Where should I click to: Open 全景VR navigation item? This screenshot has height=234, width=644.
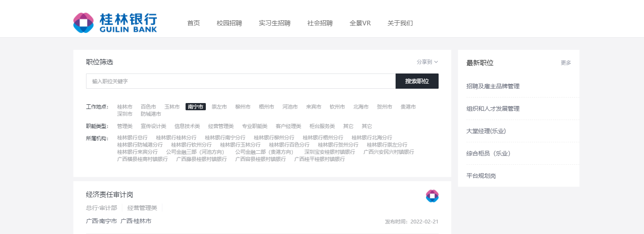pyautogui.click(x=360, y=23)
